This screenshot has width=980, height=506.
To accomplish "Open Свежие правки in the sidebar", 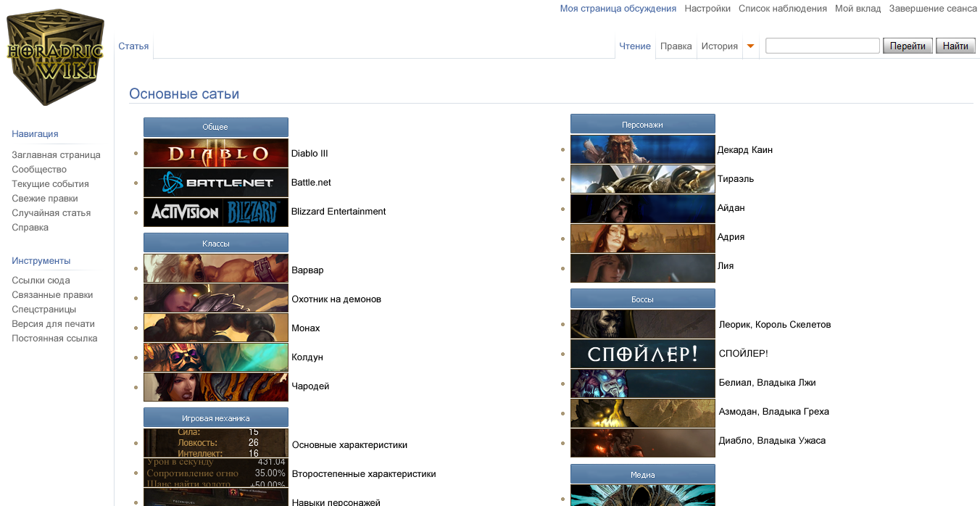I will (45, 199).
